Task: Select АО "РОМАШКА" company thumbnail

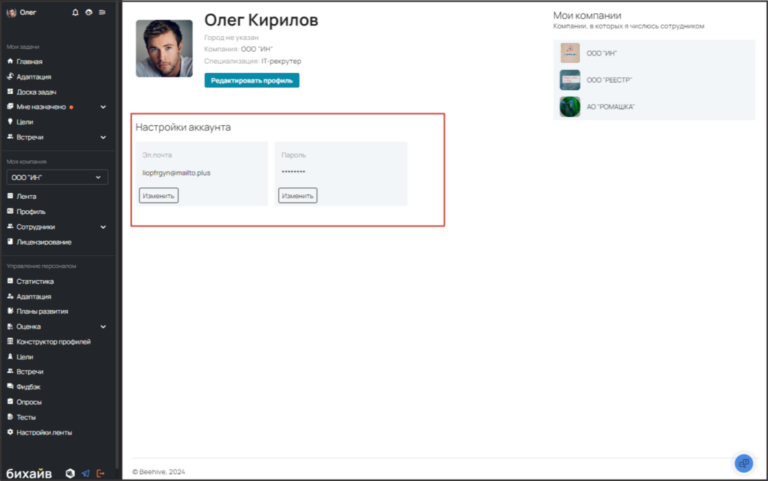Action: click(x=570, y=106)
